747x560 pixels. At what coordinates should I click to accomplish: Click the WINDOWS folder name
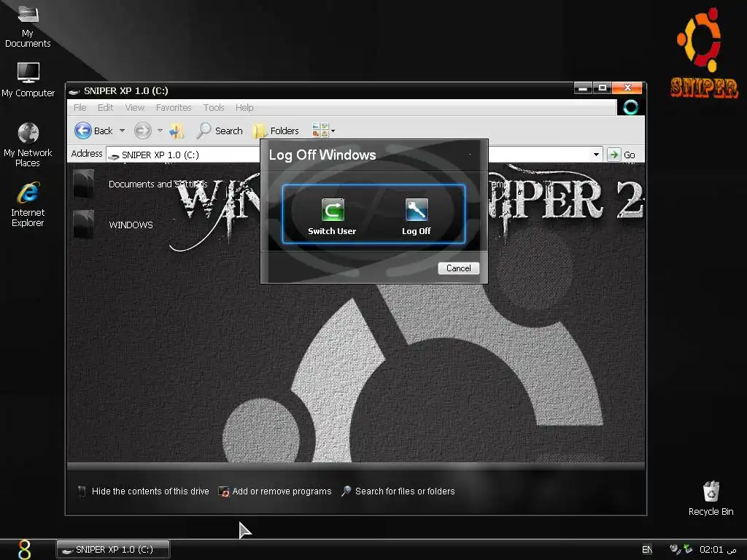131,225
